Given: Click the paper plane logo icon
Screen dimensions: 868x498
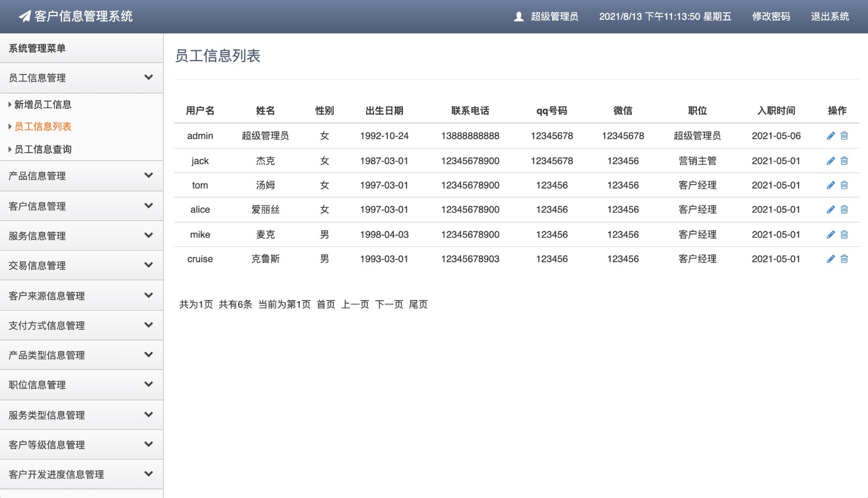Looking at the screenshot, I should click(x=25, y=16).
